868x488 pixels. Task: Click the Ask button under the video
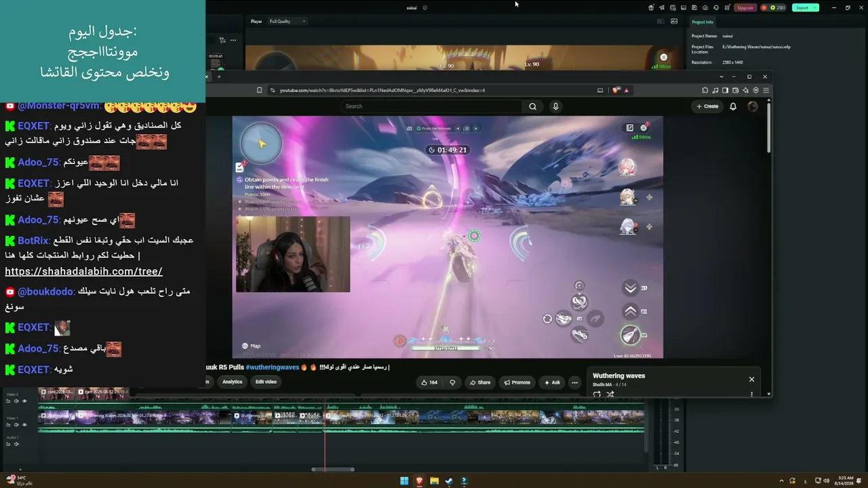pyautogui.click(x=552, y=382)
